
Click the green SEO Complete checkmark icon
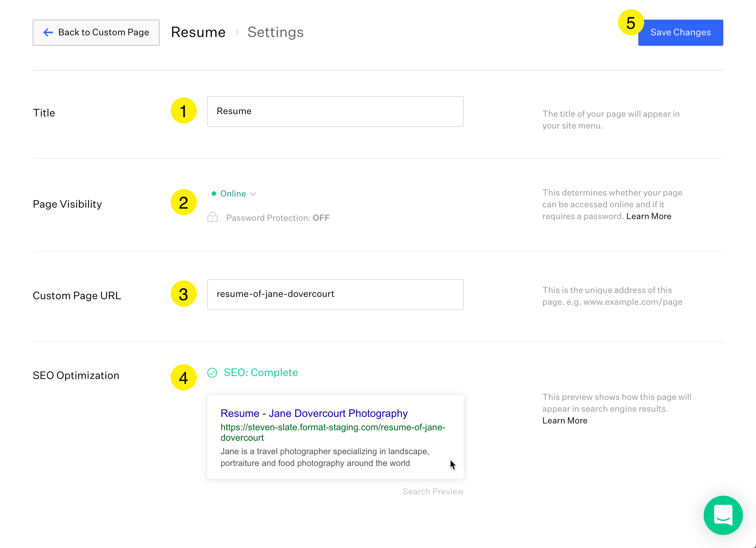pos(213,372)
